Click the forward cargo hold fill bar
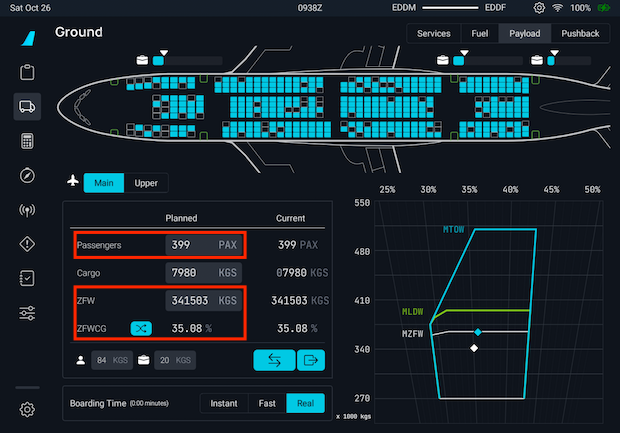The image size is (620, 433). 172,61
